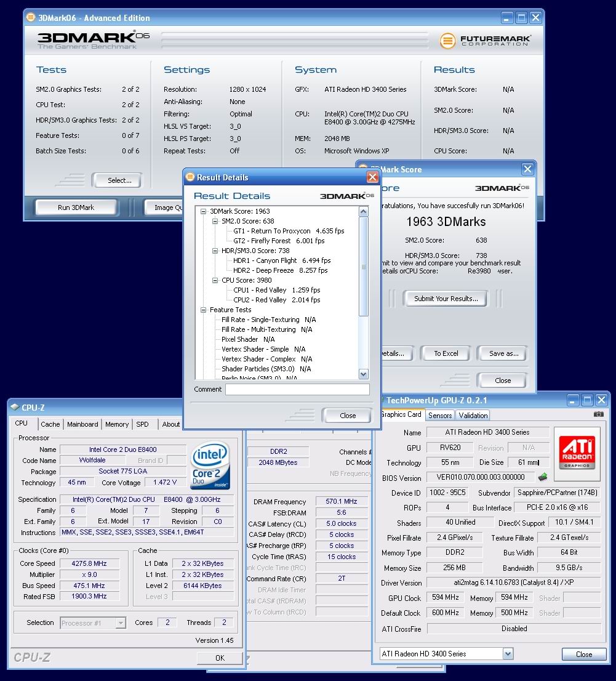
Task: Click the Close button in GPU-Z
Action: click(x=584, y=654)
